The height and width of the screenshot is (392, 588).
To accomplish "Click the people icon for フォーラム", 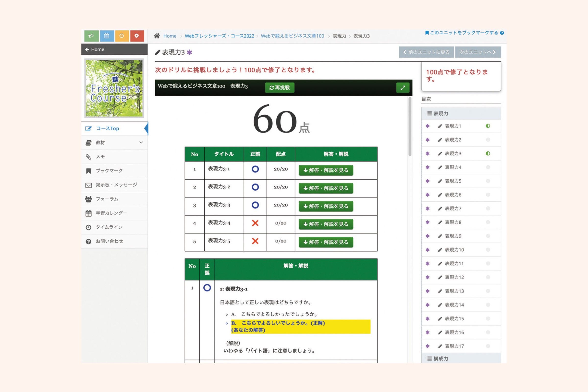I will coord(88,199).
